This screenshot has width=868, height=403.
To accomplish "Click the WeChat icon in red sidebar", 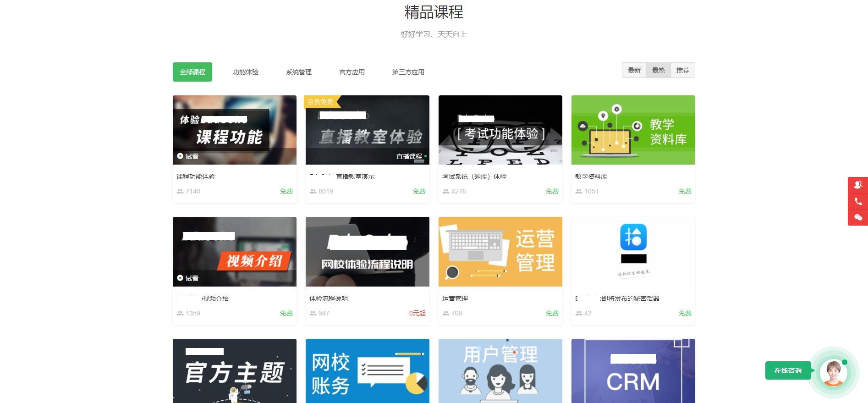I will (858, 217).
